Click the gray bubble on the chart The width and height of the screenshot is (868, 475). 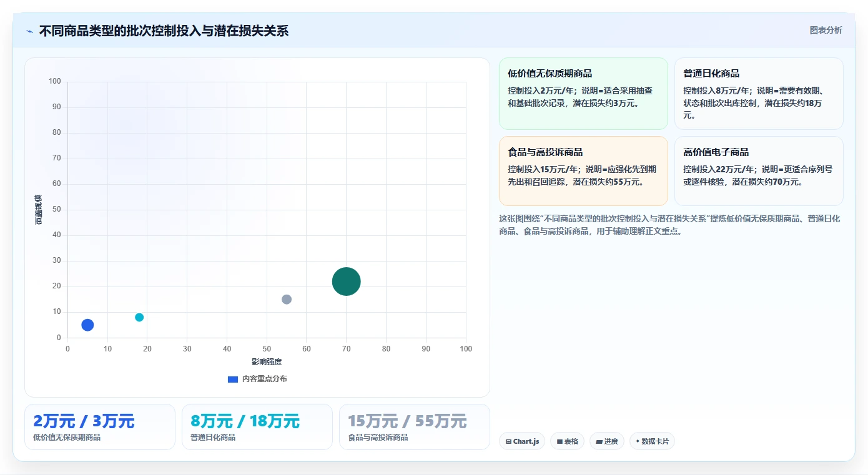click(287, 299)
